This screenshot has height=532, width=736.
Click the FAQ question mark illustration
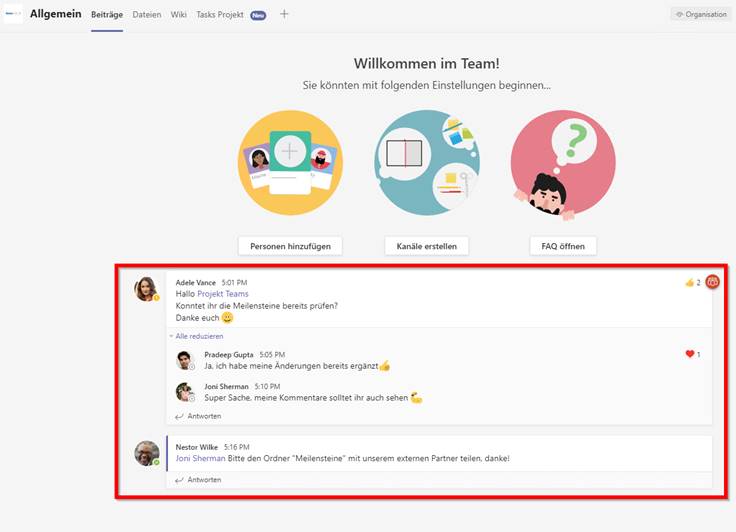pos(563,164)
